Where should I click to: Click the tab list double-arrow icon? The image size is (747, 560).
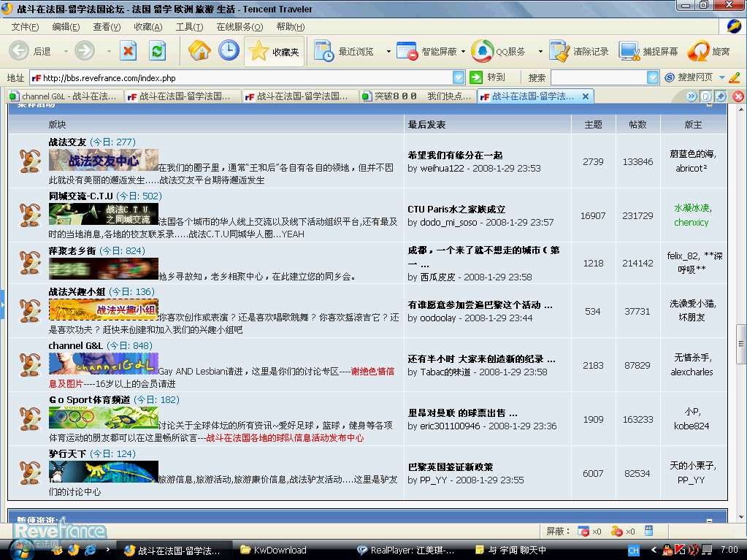(692, 96)
